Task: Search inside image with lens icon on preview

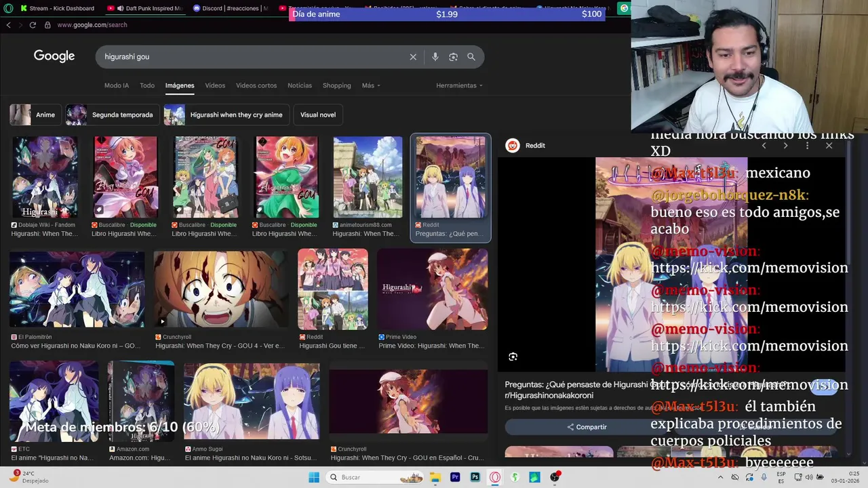Action: [513, 357]
